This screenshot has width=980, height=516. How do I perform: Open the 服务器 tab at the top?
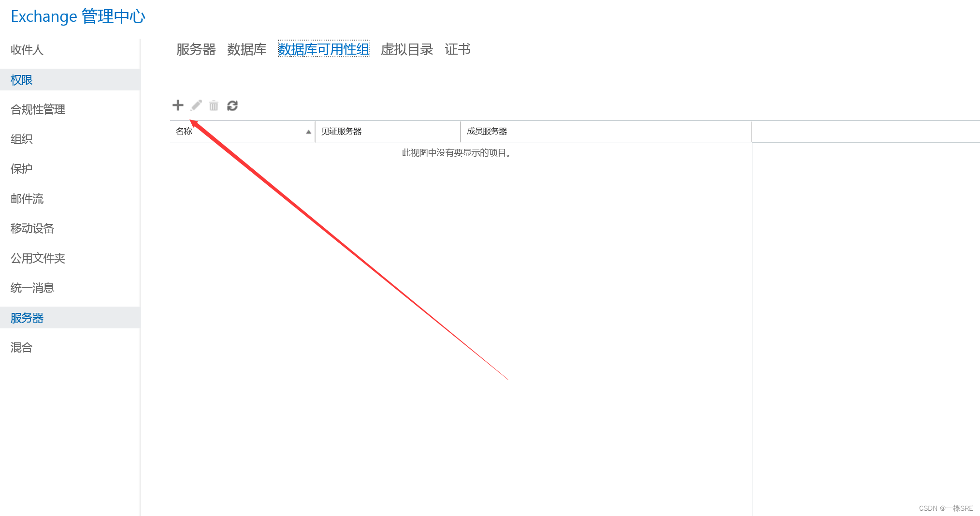pos(195,49)
